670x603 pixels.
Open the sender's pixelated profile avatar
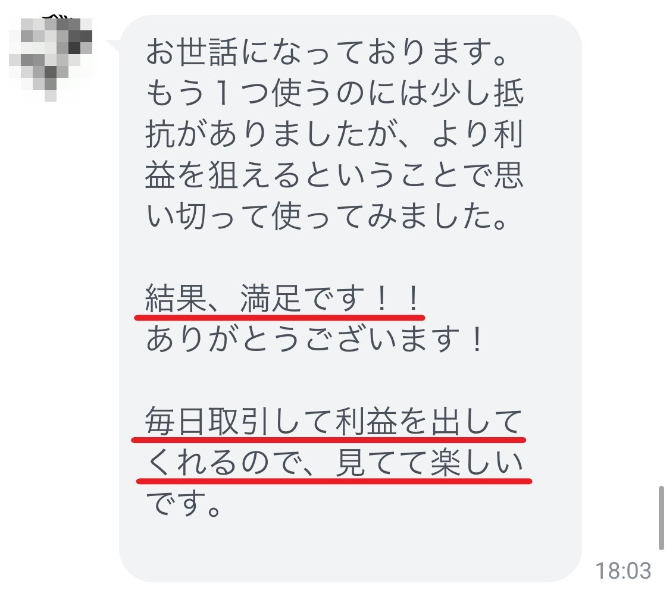50,59
